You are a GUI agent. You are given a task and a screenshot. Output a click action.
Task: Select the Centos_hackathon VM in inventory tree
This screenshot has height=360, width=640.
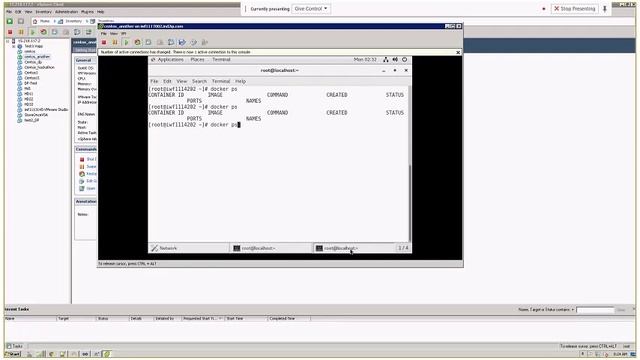pos(39,67)
